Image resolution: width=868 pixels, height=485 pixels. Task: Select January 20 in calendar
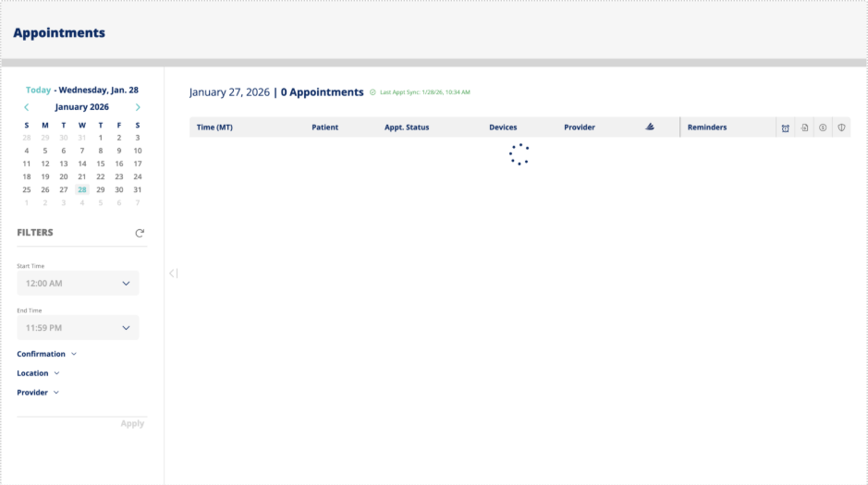(x=64, y=176)
